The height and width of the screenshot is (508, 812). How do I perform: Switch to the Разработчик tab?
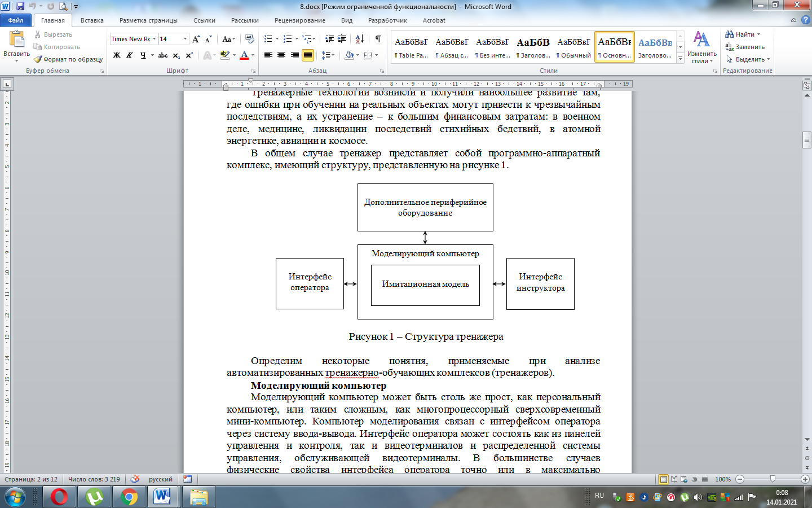[387, 20]
